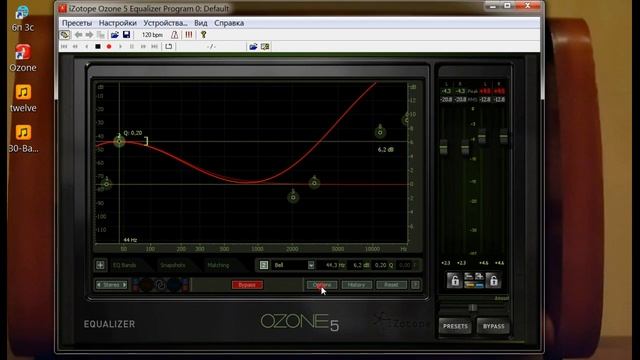The height and width of the screenshot is (360, 640).
Task: Click the pause button in transport bar
Action: (132, 47)
